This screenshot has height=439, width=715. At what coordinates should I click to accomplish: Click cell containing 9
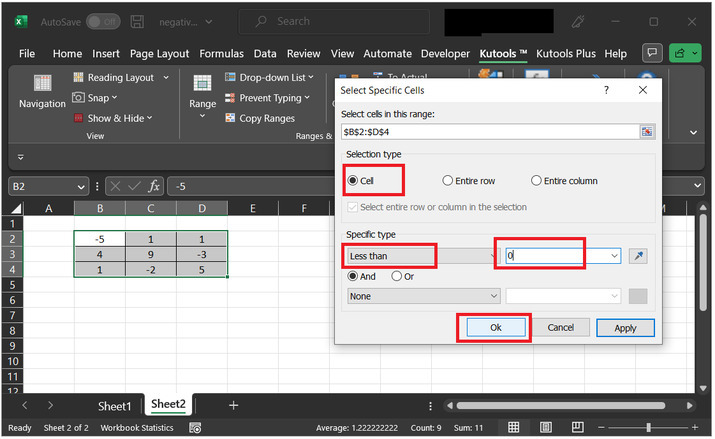150,254
